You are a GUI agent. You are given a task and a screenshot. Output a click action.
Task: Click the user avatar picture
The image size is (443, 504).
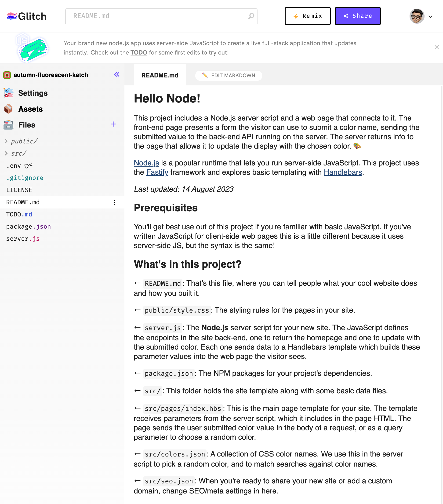417,16
